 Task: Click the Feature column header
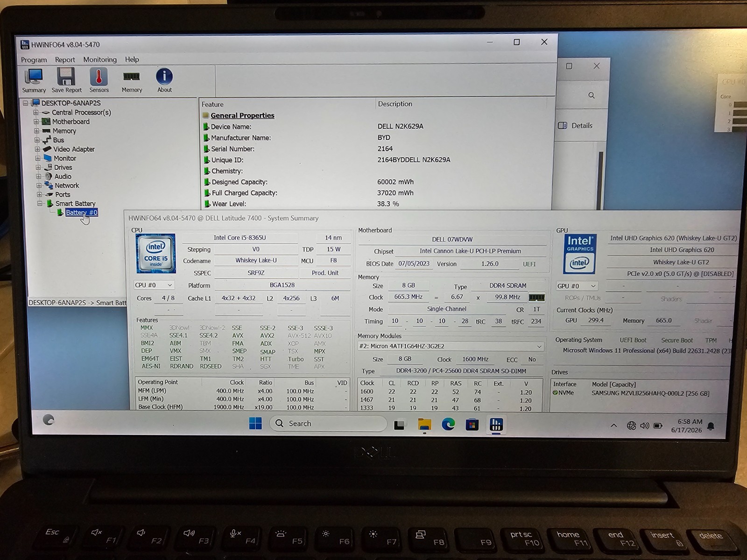click(212, 105)
